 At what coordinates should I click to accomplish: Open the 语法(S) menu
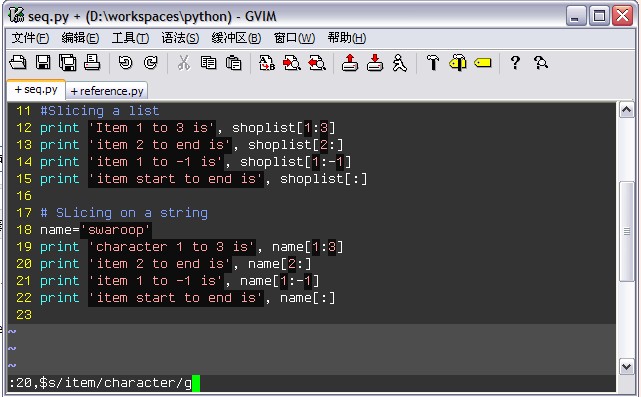tap(180, 38)
